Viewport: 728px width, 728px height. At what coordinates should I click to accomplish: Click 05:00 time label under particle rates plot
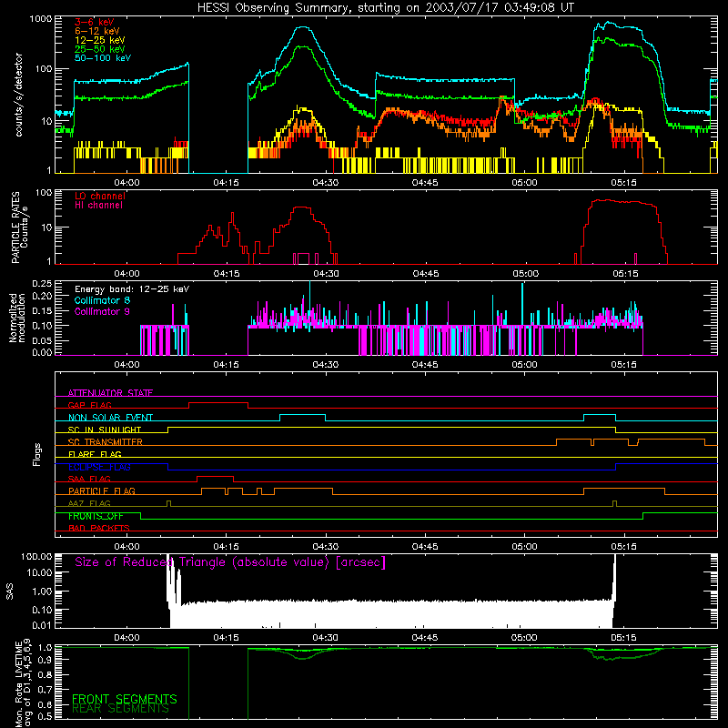(526, 274)
